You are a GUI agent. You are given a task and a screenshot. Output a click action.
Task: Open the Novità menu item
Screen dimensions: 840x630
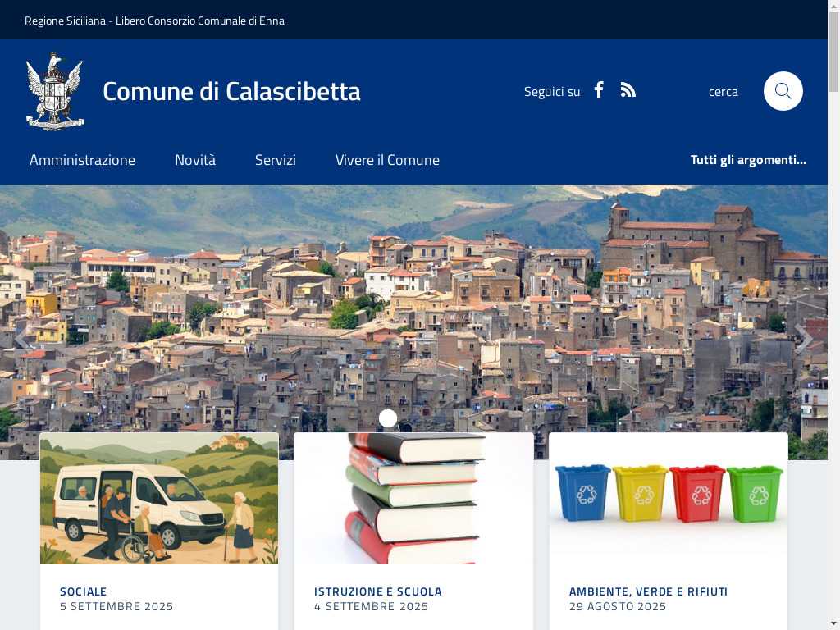[x=195, y=160]
